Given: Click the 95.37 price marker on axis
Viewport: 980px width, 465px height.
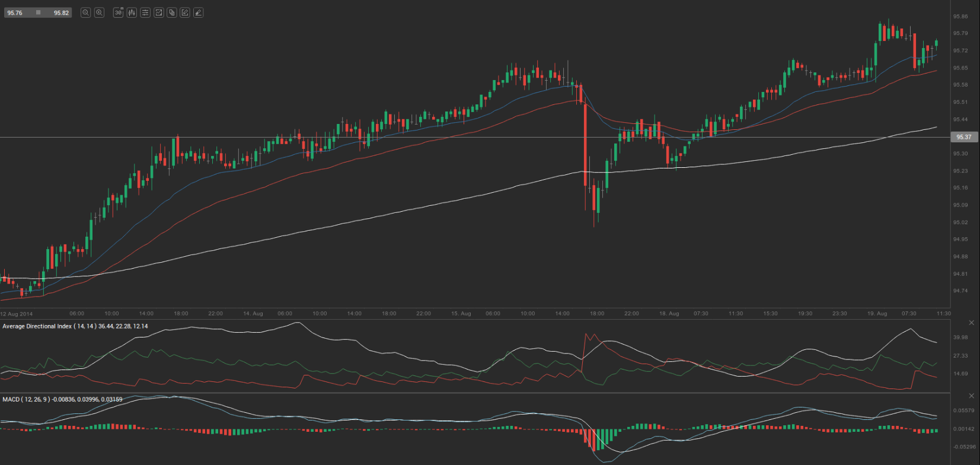Looking at the screenshot, I should point(964,137).
